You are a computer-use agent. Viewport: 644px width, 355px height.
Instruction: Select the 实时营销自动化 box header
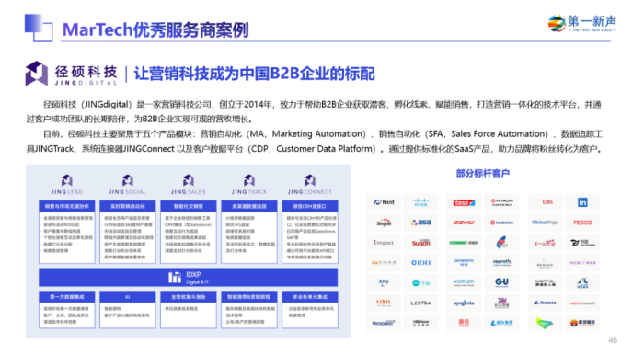[x=127, y=206]
